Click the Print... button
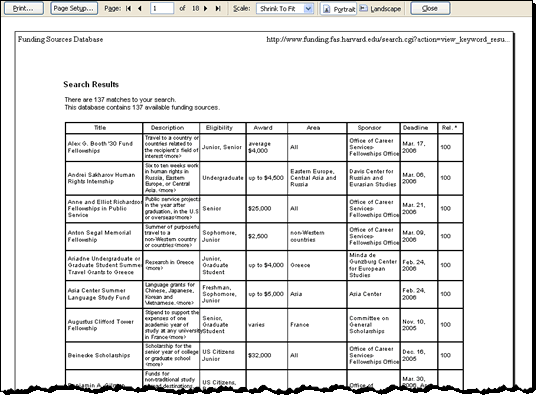 (x=24, y=9)
